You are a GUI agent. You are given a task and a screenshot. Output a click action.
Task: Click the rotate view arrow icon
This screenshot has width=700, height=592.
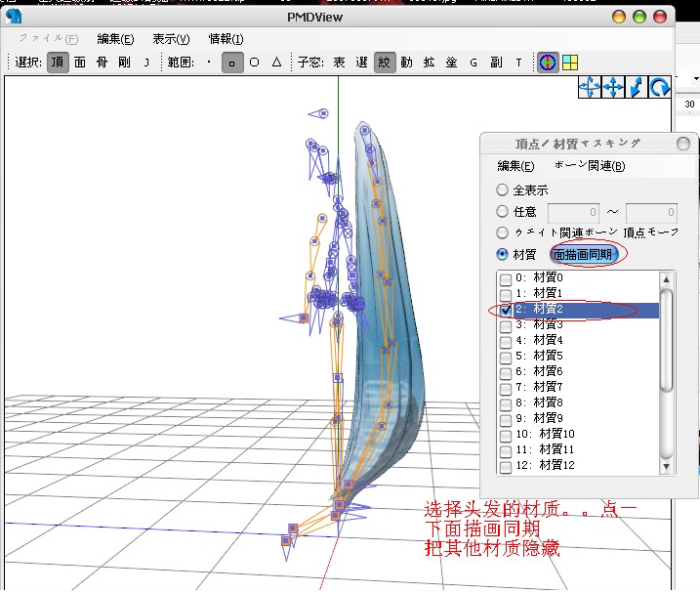click(659, 87)
